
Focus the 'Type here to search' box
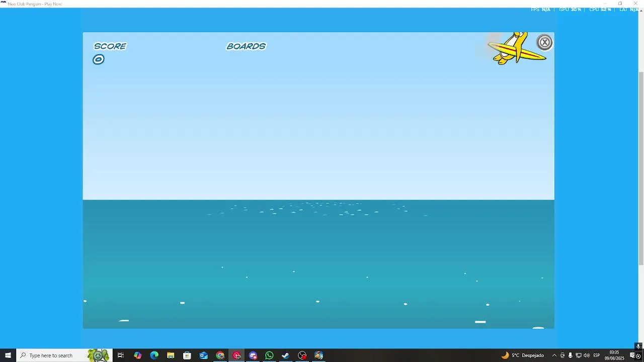pyautogui.click(x=63, y=355)
